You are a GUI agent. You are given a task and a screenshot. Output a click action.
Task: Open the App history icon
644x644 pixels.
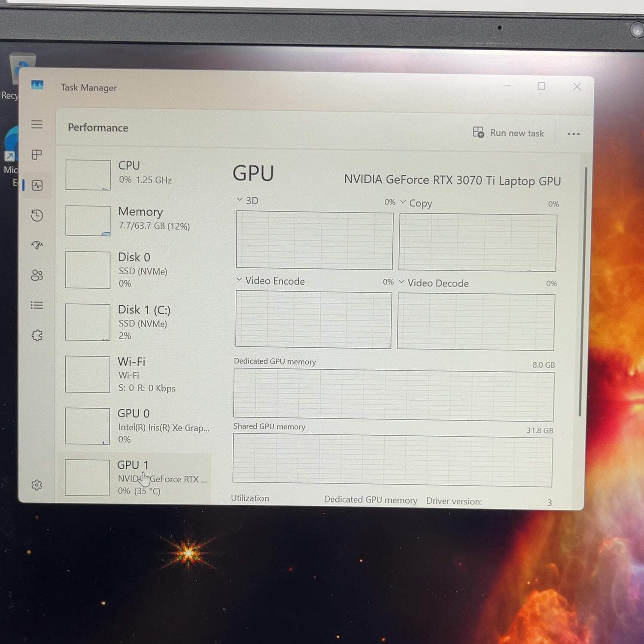coord(37,215)
